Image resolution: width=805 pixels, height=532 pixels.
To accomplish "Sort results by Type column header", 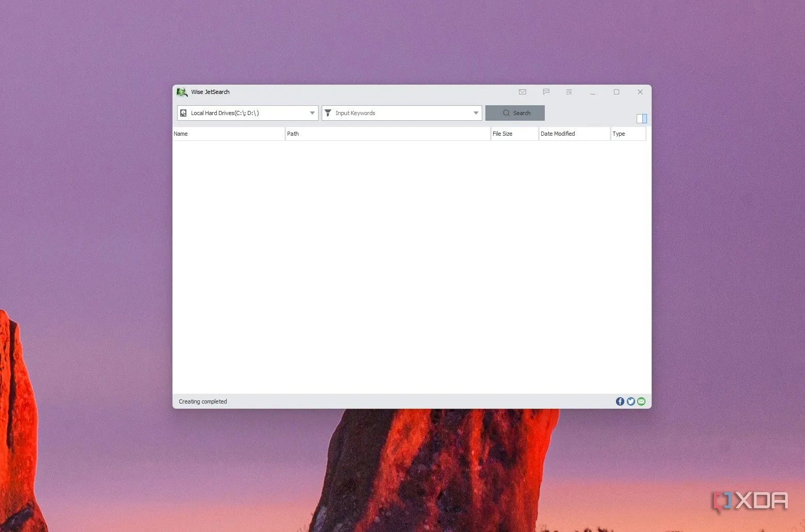I will (x=628, y=134).
